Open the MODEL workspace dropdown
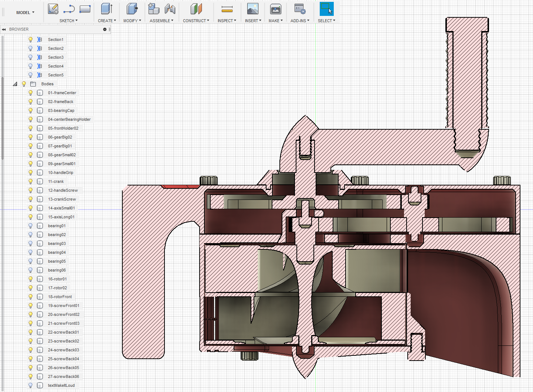Screen dimensions: 533x392 point(25,13)
